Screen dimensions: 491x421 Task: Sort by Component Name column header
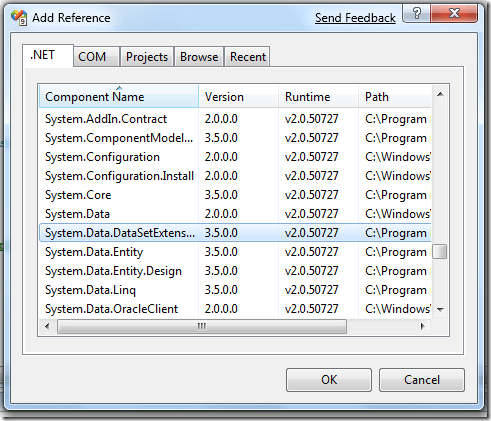pyautogui.click(x=119, y=97)
